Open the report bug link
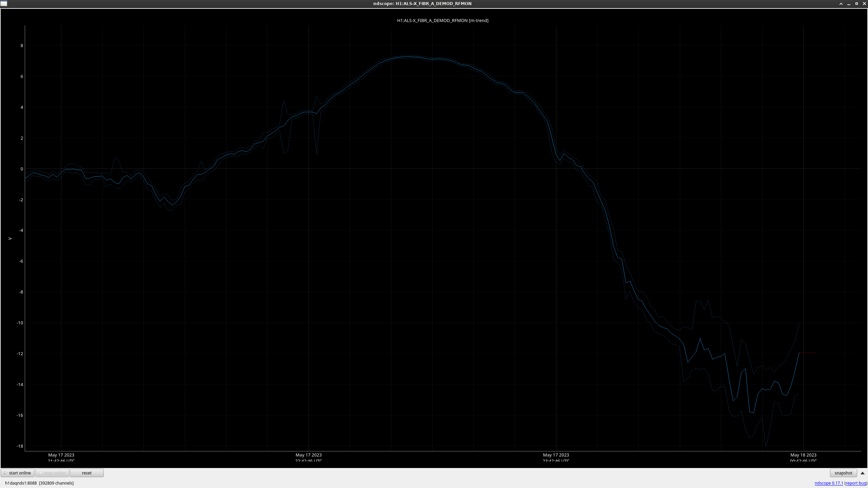This screenshot has width=868, height=488. click(856, 483)
